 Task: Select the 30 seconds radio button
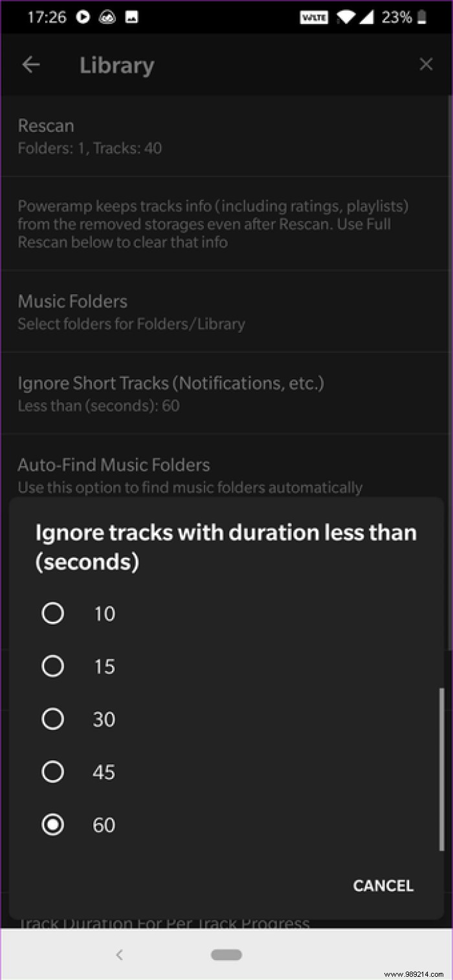[x=52, y=718]
